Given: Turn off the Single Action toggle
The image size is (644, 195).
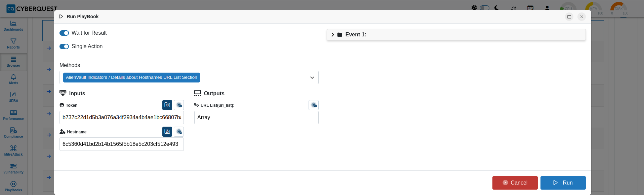Looking at the screenshot, I should (64, 46).
